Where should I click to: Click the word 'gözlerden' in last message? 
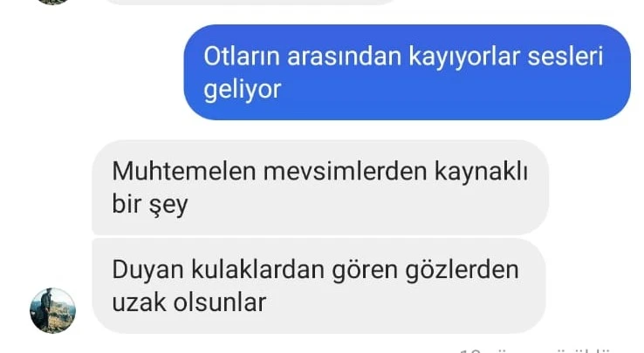[x=462, y=270]
